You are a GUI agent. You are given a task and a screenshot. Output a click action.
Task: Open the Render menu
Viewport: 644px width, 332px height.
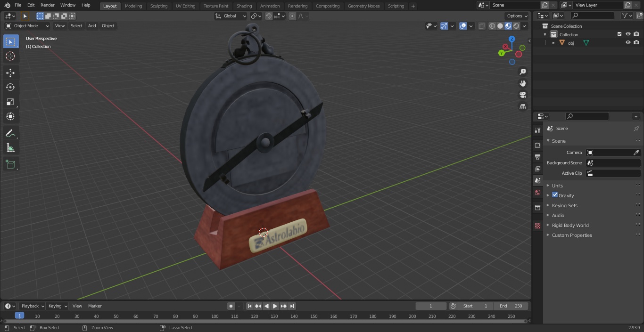click(x=47, y=5)
